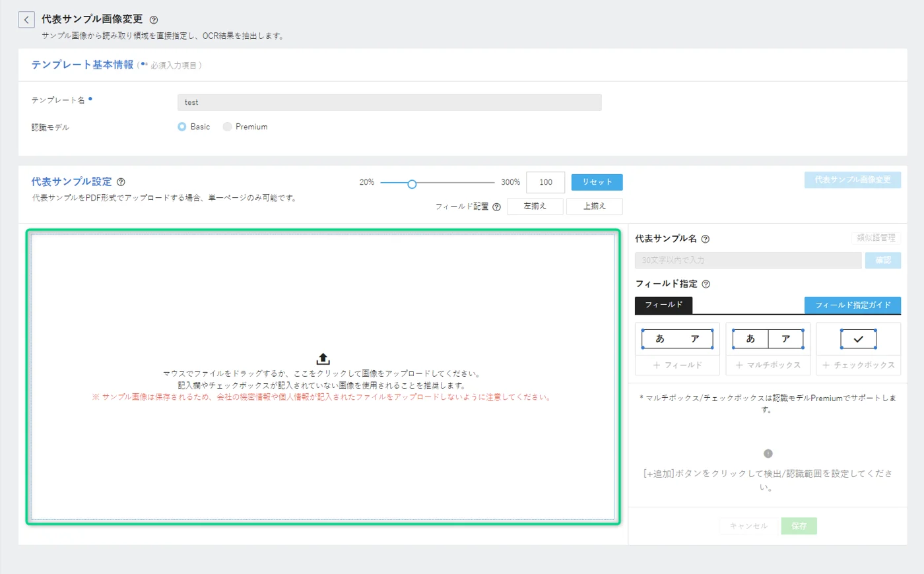Click help icon beside 代表サンプル画像変更 title
This screenshot has height=574, width=924.
(154, 20)
